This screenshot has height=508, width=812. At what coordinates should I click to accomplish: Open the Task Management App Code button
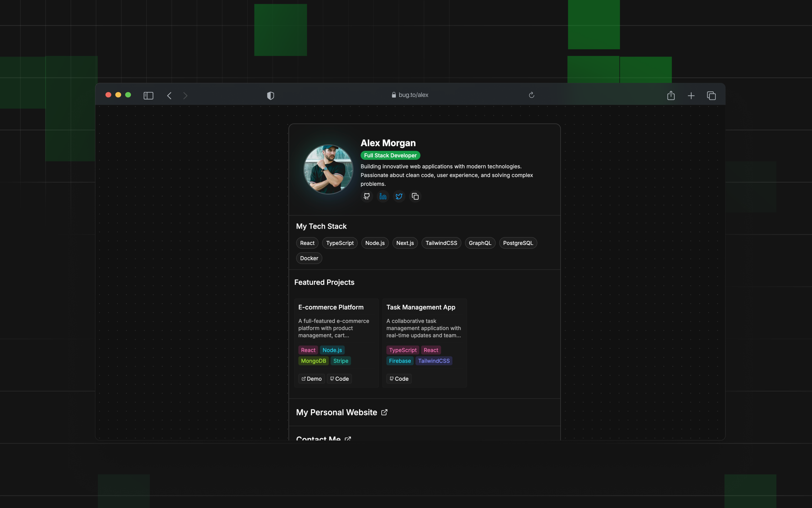tap(399, 378)
